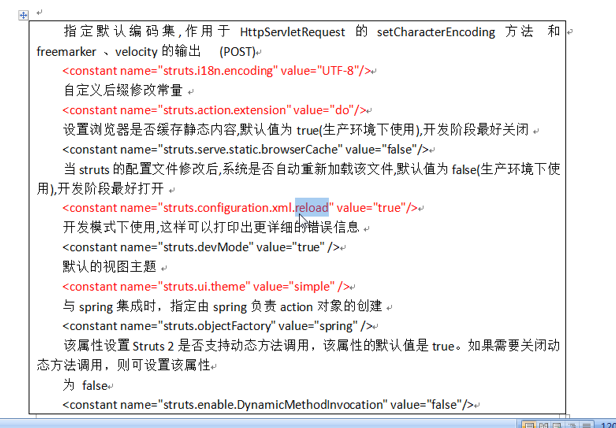The image size is (616, 428).
Task: Click the line "开发模式下使用,这样可以打印出更详细的错误信息"
Action: (x=211, y=227)
